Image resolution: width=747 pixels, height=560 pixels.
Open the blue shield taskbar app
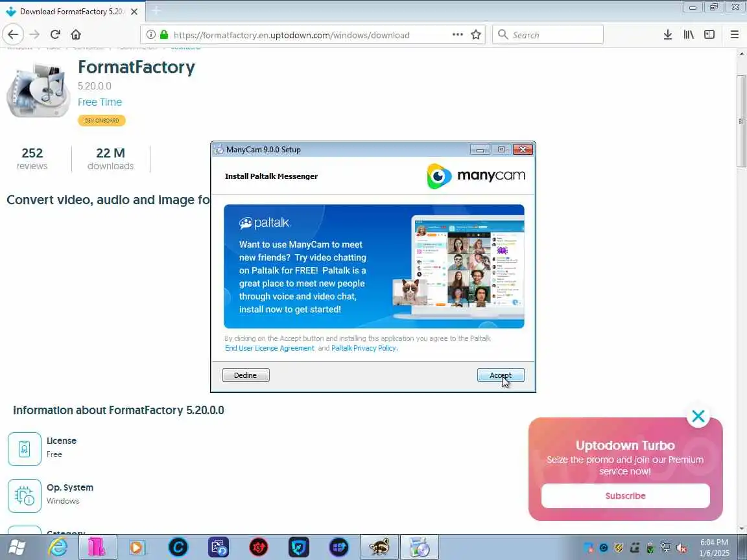(x=299, y=548)
